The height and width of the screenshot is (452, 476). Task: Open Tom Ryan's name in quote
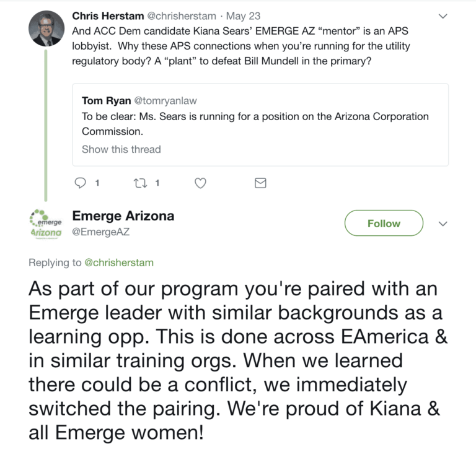(x=106, y=100)
